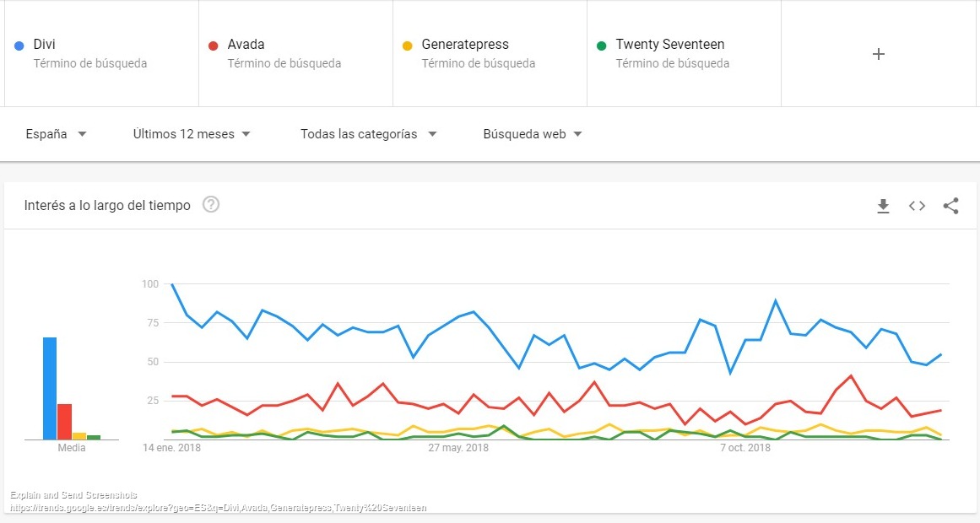Viewport: 980px width, 523px height.
Task: Open the Todas las categorías dropdown
Action: pyautogui.click(x=368, y=134)
